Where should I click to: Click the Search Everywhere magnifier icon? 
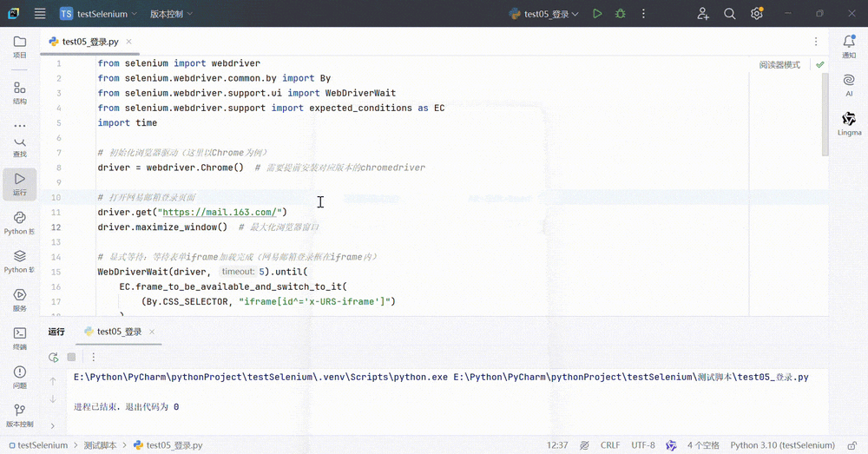[730, 14]
